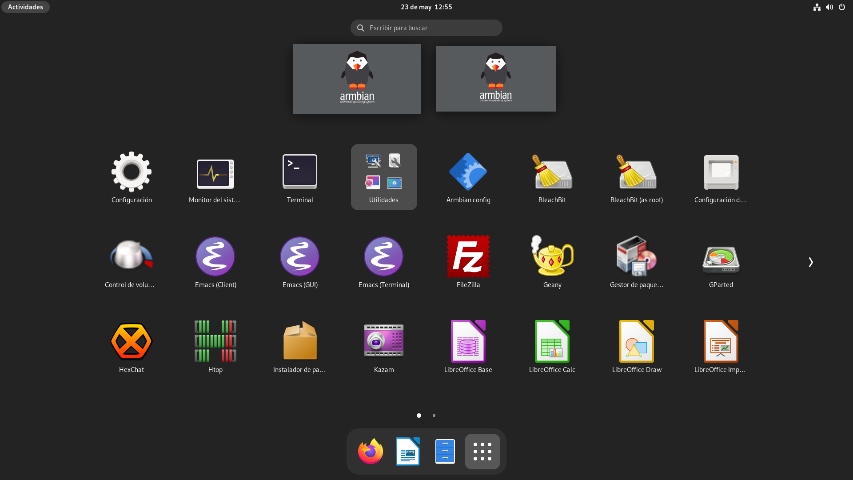Go to next app page with arrow
Image resolution: width=853 pixels, height=480 pixels.
[x=811, y=262]
